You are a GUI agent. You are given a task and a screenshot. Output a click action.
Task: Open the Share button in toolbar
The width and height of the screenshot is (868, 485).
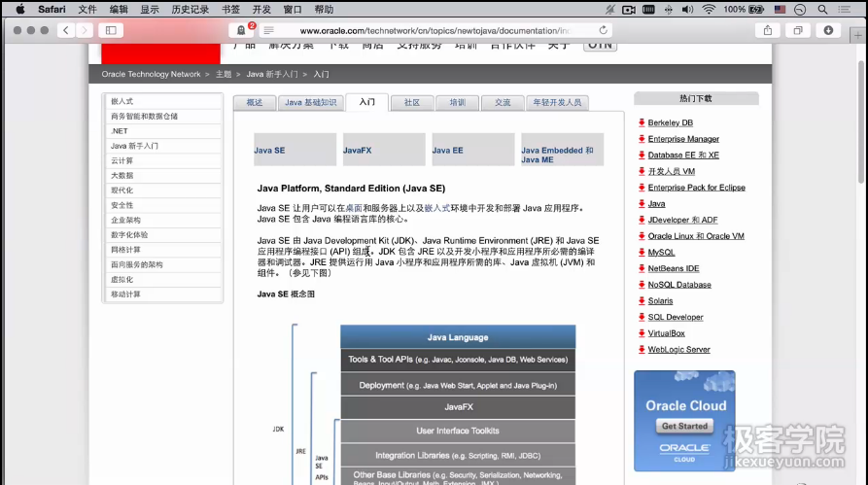767,30
